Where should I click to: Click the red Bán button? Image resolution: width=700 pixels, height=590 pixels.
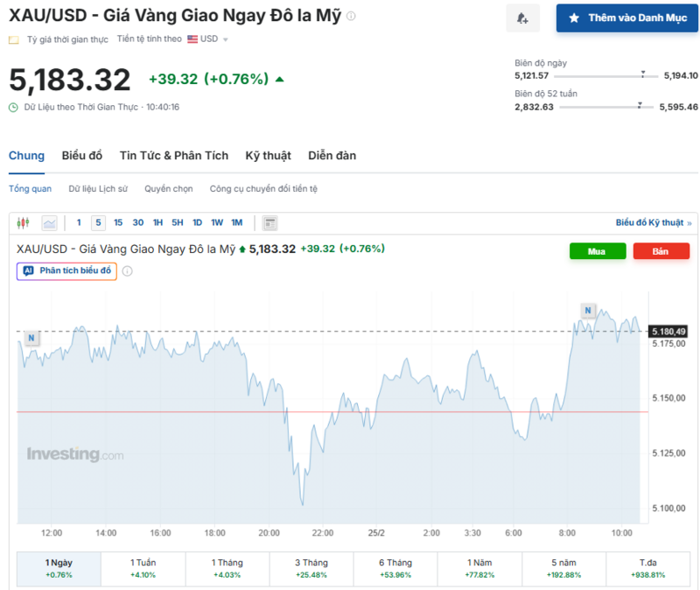(x=661, y=250)
